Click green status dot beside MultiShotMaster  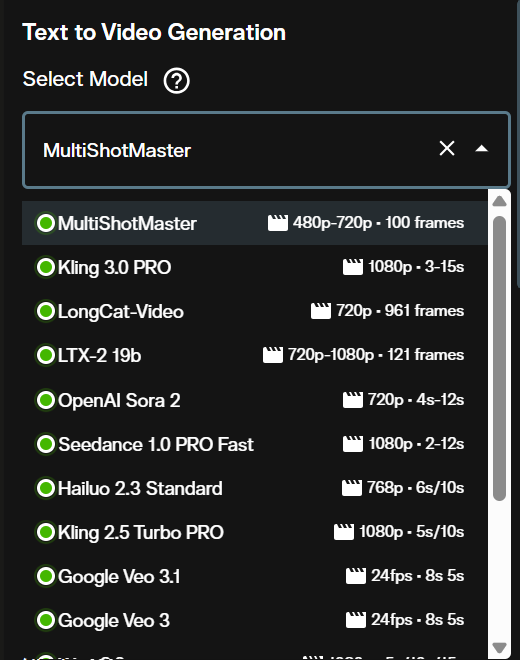[x=46, y=223]
